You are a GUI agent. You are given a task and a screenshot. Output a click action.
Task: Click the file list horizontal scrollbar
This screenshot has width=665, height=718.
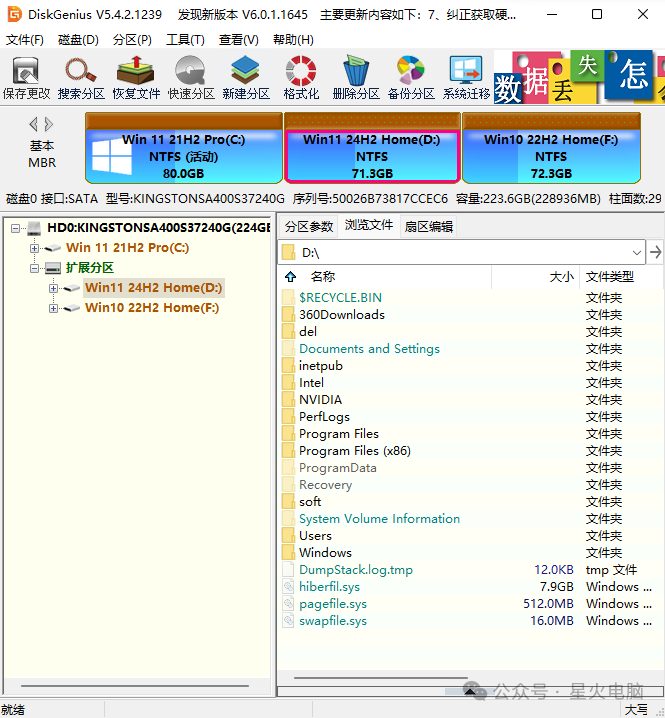(380, 677)
